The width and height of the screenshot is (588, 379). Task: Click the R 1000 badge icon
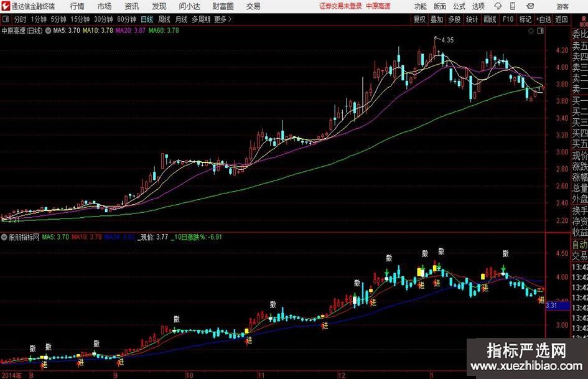pyautogui.click(x=583, y=22)
